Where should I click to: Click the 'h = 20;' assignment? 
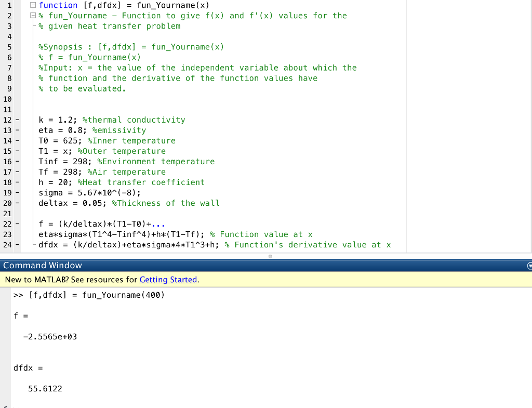point(55,182)
